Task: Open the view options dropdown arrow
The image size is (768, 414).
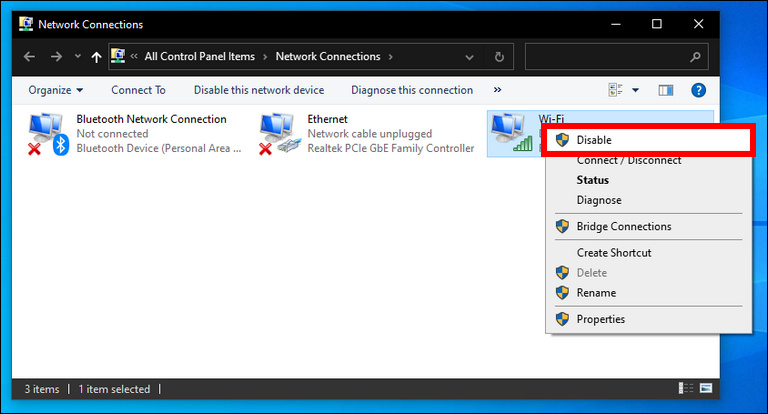Action: 635,90
